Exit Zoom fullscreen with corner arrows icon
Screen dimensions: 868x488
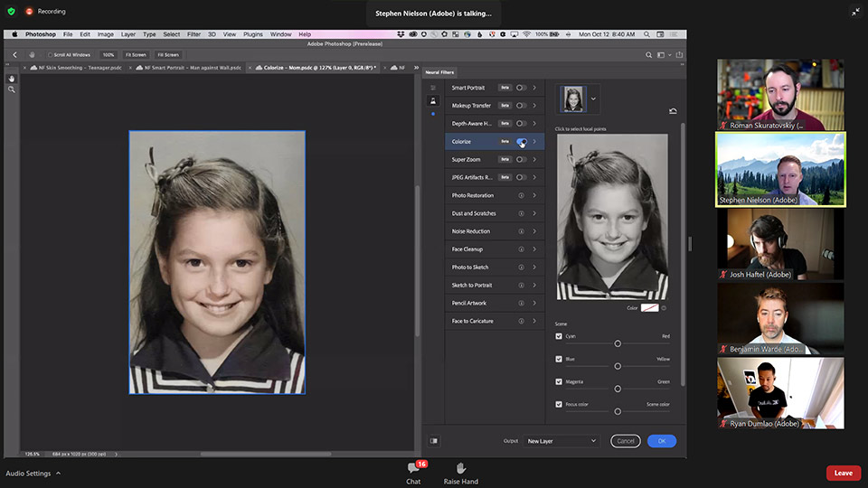pyautogui.click(x=855, y=12)
